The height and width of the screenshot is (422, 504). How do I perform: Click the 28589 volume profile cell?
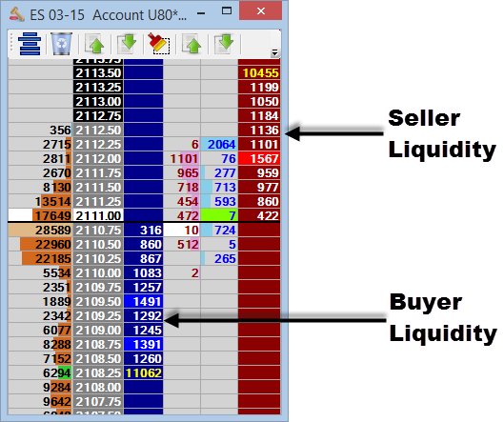click(40, 231)
